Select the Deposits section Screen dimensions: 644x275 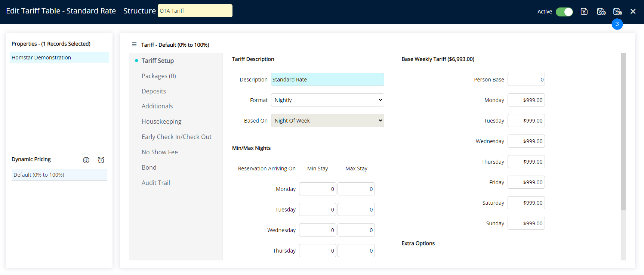154,91
